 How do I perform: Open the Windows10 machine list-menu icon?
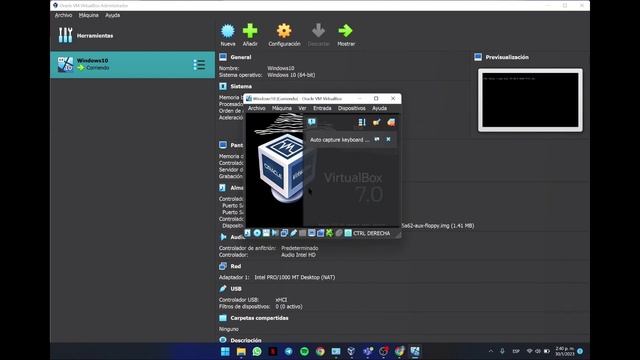pyautogui.click(x=199, y=64)
